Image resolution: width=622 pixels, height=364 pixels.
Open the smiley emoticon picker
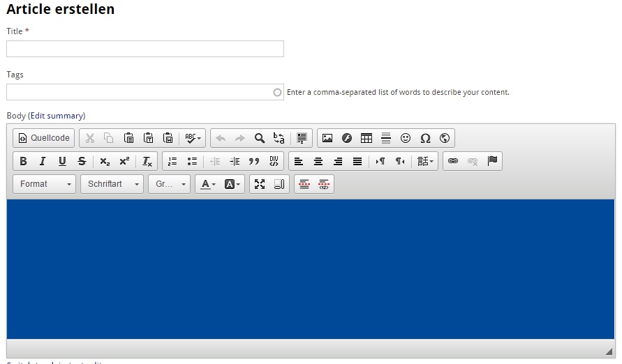coord(406,138)
